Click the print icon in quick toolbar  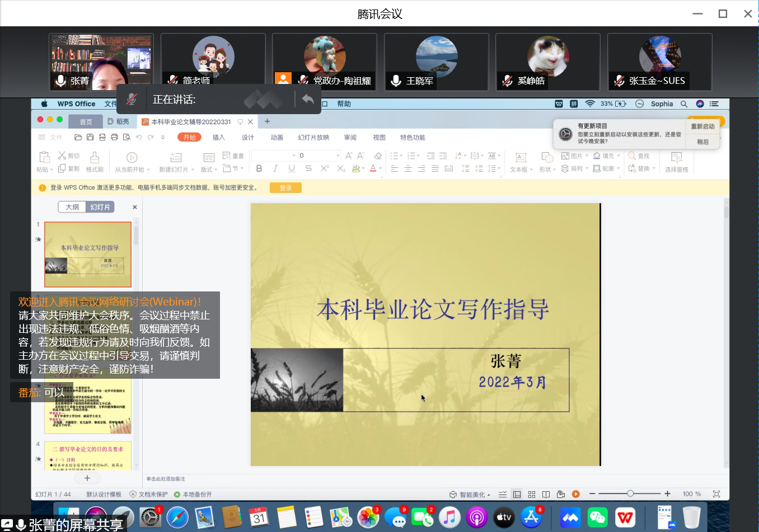click(114, 137)
